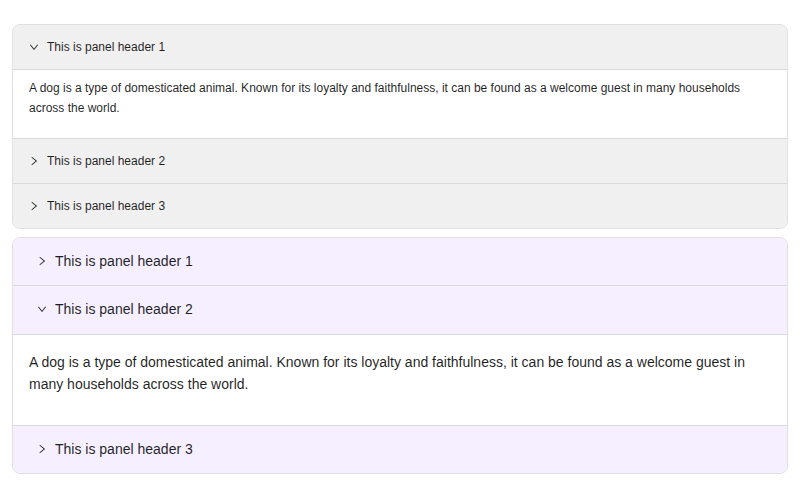This screenshot has width=800, height=498.
Task: Click the right chevron beside gray panel header 3
Action: (34, 206)
